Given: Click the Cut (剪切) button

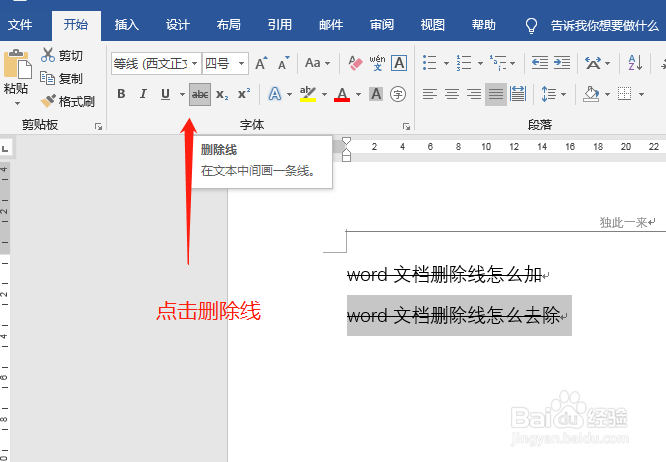Looking at the screenshot, I should pyautogui.click(x=62, y=56).
